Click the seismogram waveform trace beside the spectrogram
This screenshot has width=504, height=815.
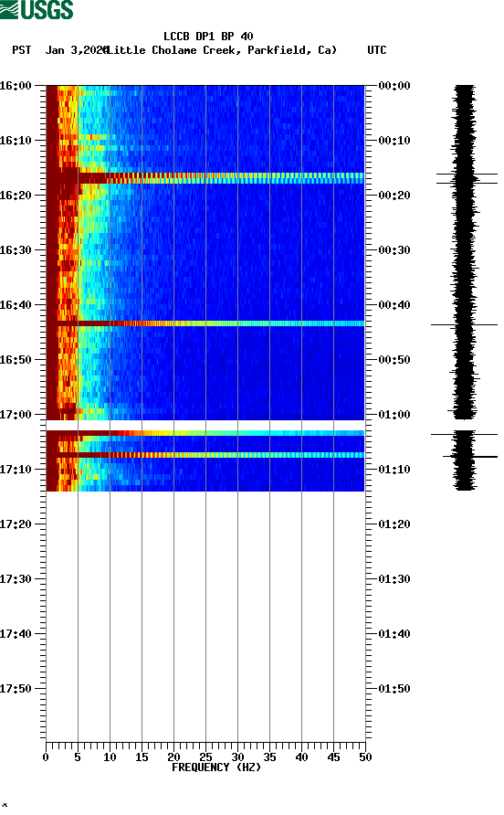pyautogui.click(x=465, y=252)
